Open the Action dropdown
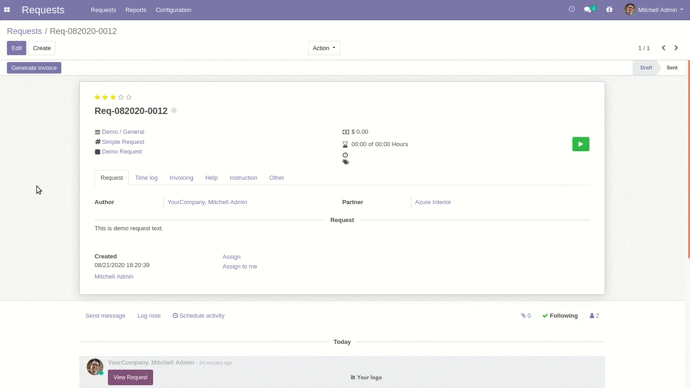This screenshot has height=388, width=690. 324,48
